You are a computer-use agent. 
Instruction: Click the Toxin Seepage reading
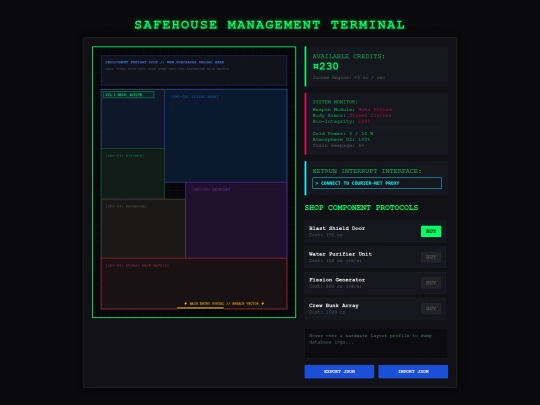(338, 145)
